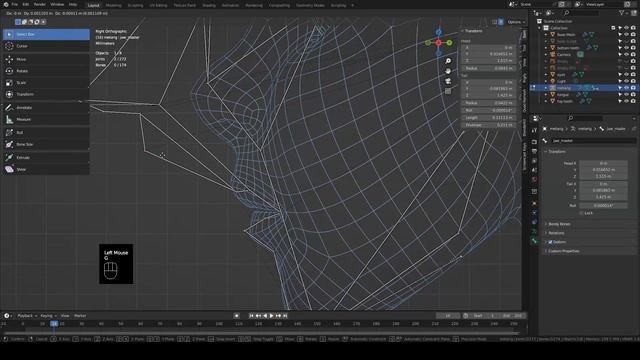
Task: Open the Window menu
Action: pyautogui.click(x=57, y=4)
